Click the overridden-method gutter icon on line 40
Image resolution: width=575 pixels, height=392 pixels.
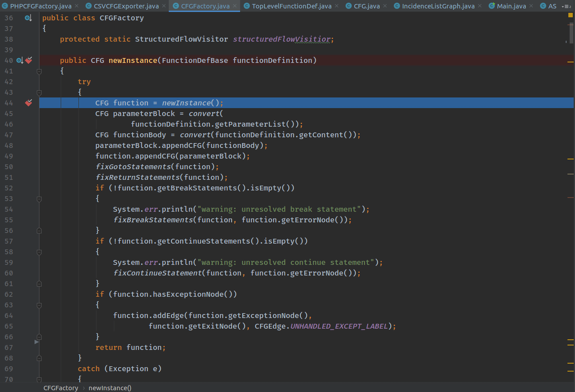coord(20,60)
